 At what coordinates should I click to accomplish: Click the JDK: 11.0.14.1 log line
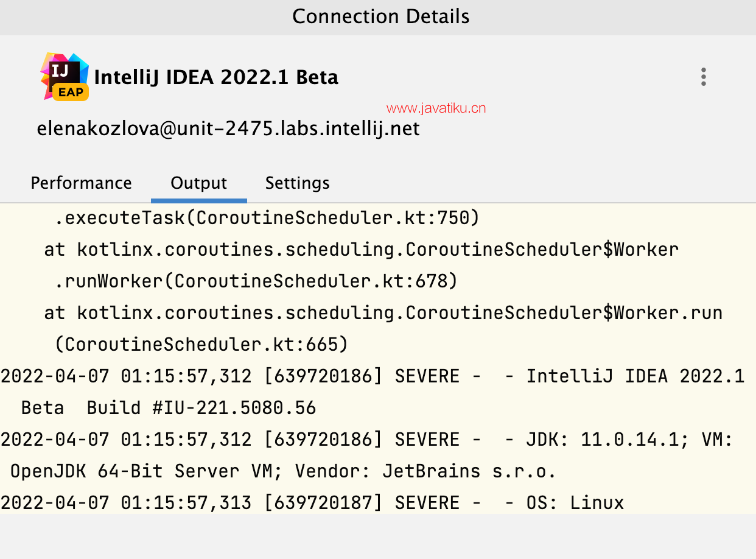[367, 440]
